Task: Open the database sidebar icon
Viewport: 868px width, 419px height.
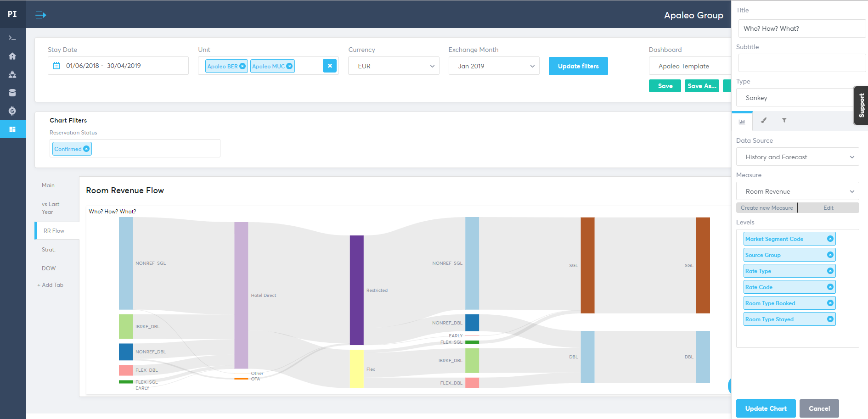Action: 12,93
